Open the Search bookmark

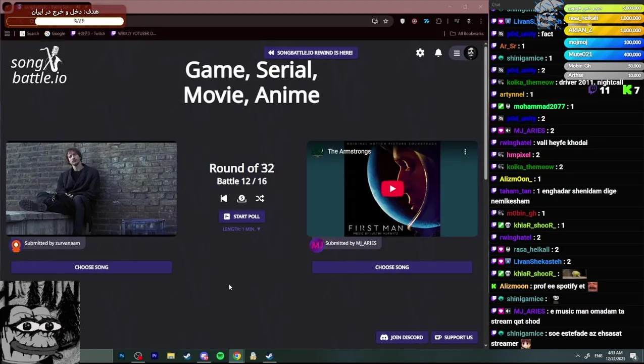point(29,33)
